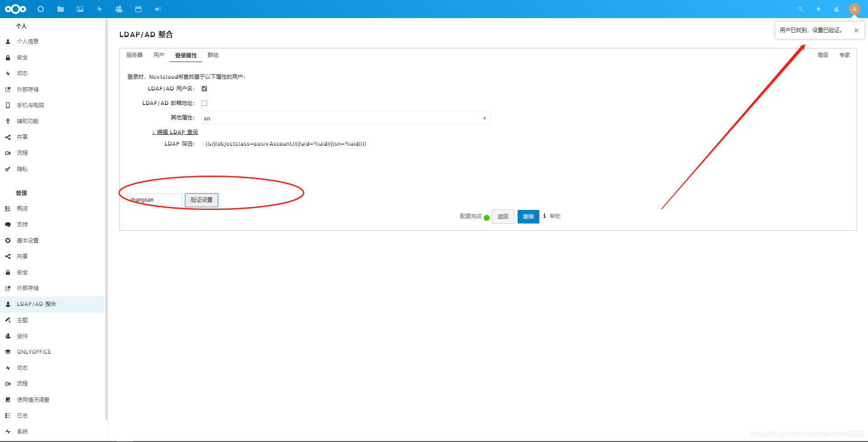Switch to the 群组 tab
Screen dimensions: 868x442
213,55
